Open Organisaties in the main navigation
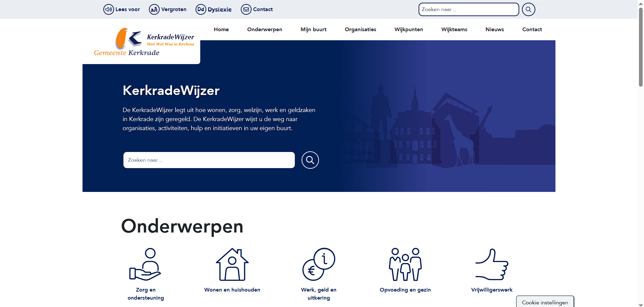The image size is (644, 307). click(x=361, y=30)
